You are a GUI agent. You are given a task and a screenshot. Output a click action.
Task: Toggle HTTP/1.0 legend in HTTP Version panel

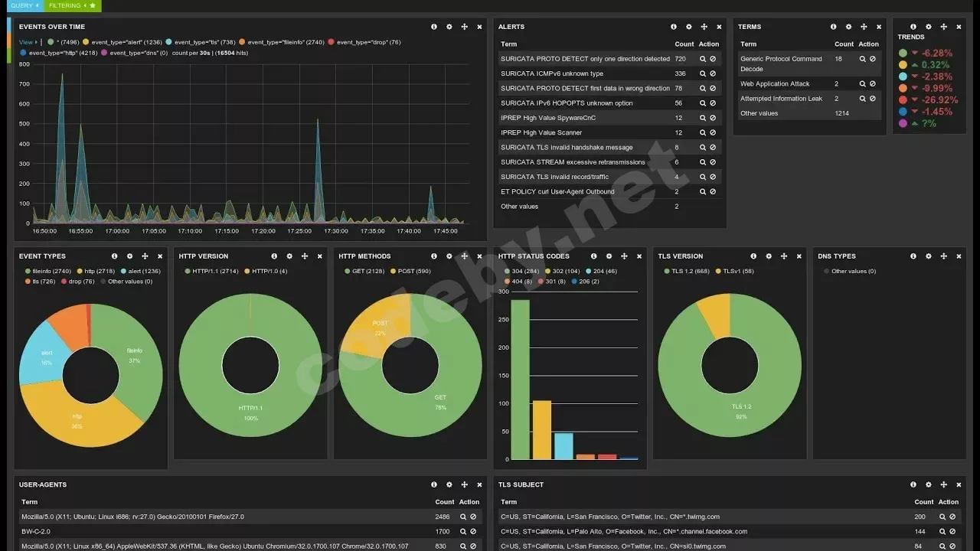266,272
